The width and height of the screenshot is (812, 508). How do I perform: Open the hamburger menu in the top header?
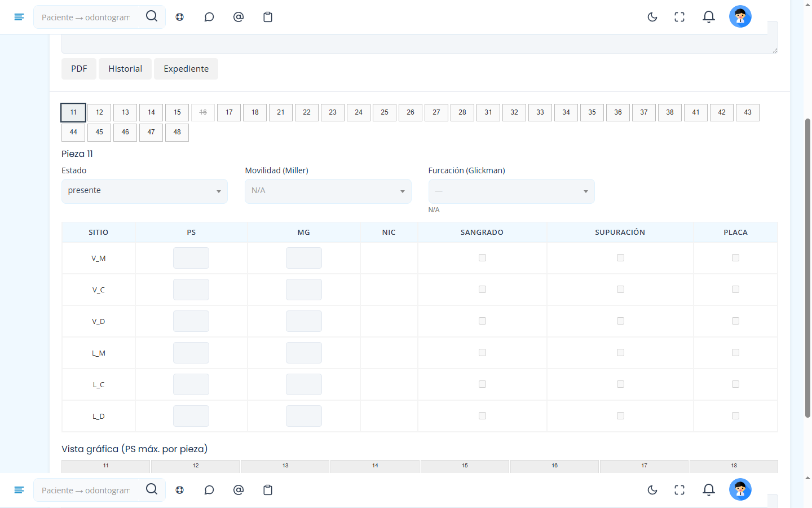point(19,17)
